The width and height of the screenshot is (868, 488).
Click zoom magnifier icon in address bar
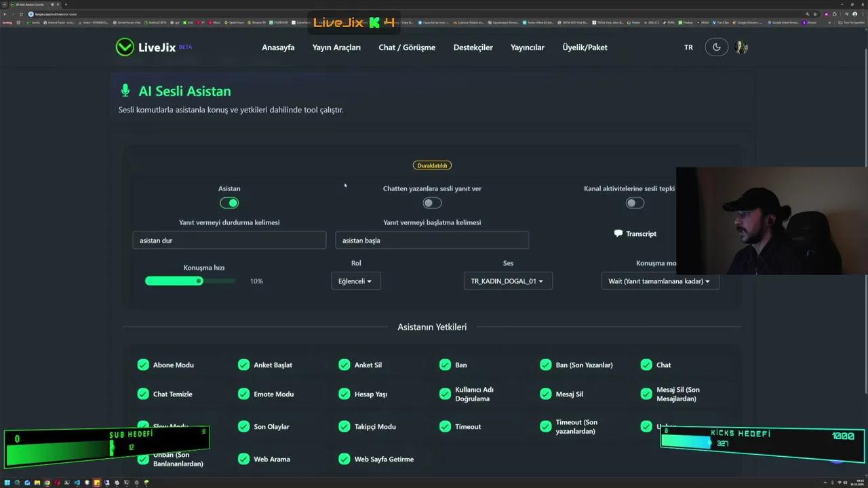[x=808, y=14]
